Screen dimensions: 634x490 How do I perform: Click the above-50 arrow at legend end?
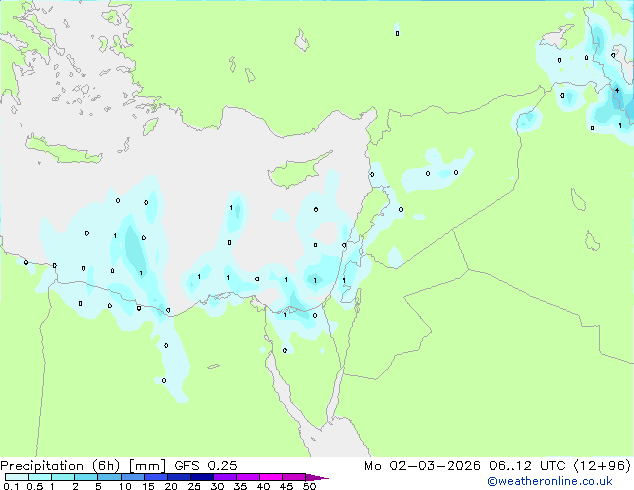point(317,477)
